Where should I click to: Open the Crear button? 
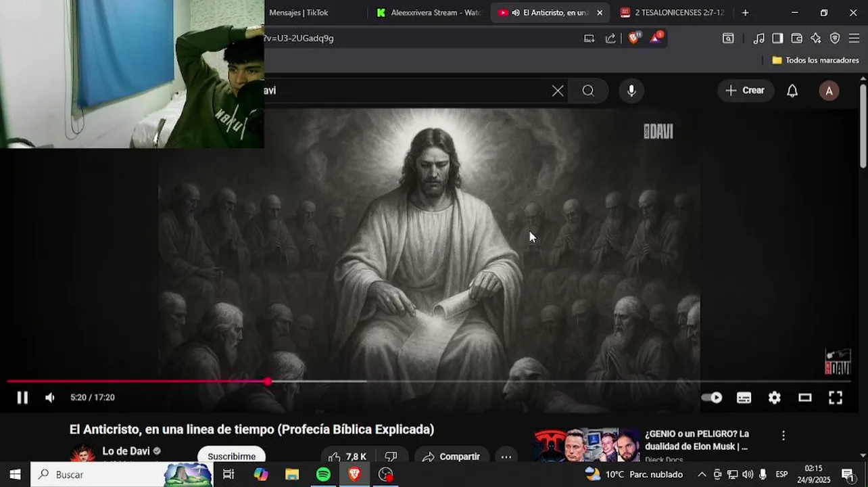click(745, 91)
